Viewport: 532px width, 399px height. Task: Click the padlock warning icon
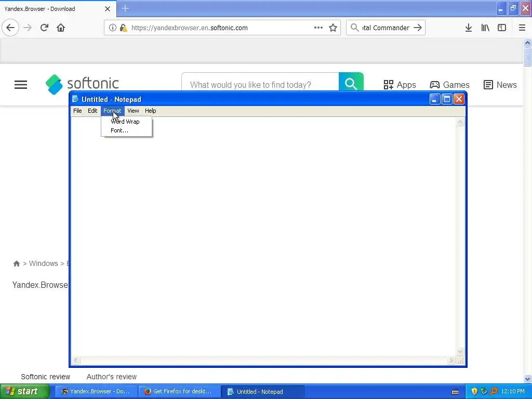click(x=124, y=28)
